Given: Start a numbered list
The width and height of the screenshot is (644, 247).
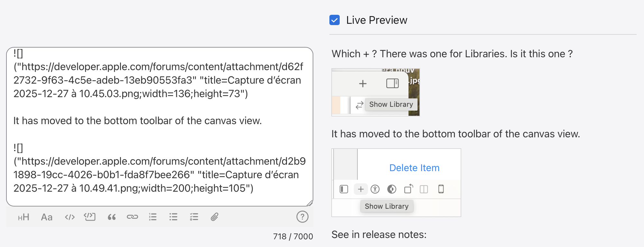Looking at the screenshot, I should (x=153, y=217).
